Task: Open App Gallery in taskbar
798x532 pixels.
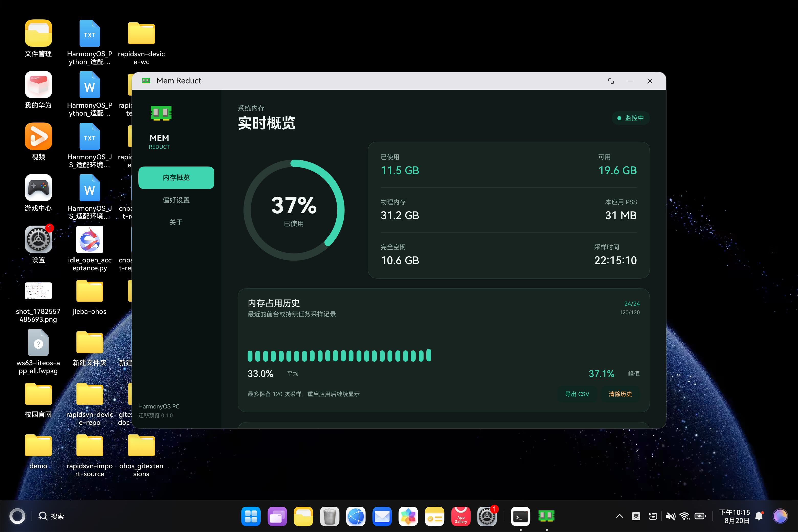Action: 461,516
